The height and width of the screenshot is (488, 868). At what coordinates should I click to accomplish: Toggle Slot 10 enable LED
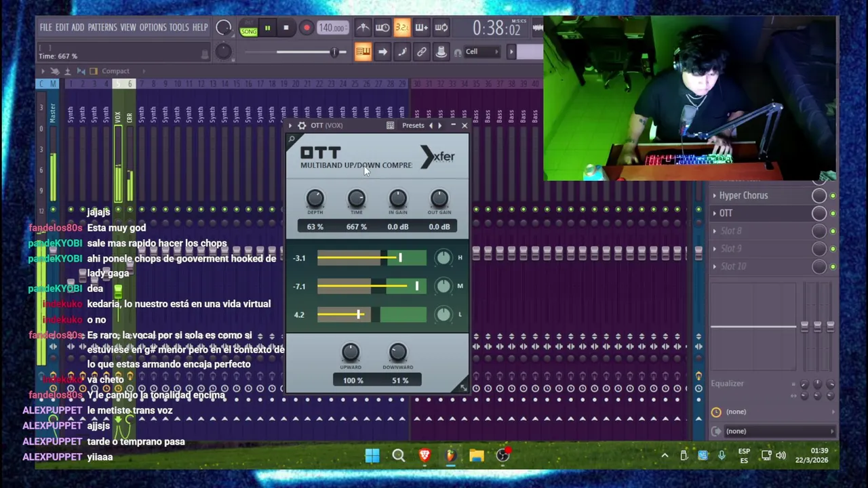pyautogui.click(x=833, y=266)
